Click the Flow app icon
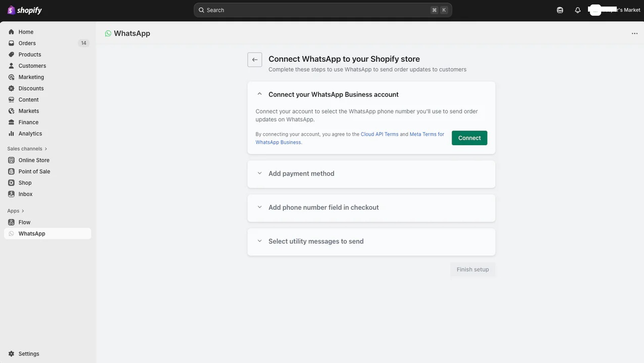 11,222
